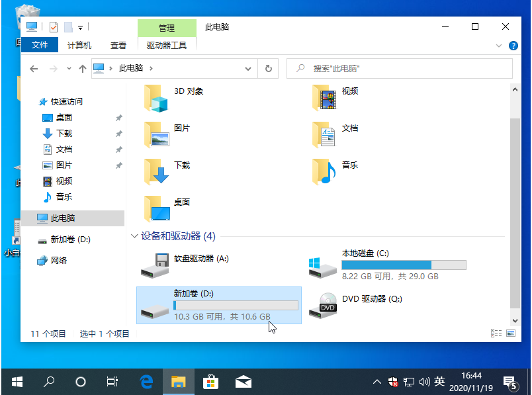Navigate up with the parent folder button

[x=81, y=68]
